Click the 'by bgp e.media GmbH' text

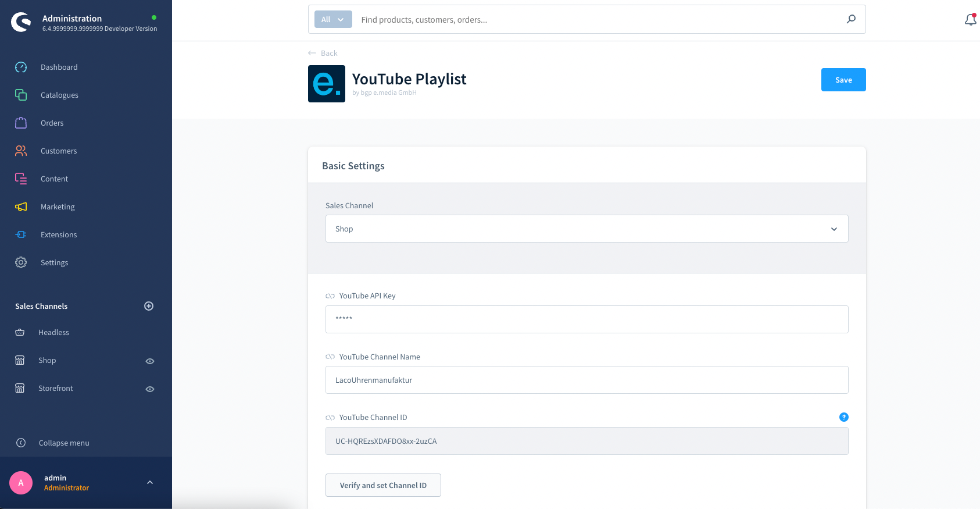(384, 92)
